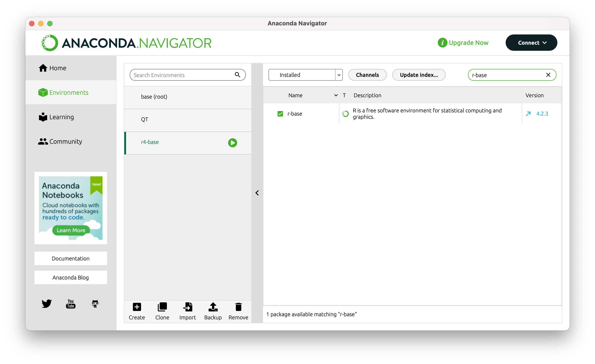The image size is (595, 364).
Task: Click the Backup environment icon
Action: (x=213, y=307)
